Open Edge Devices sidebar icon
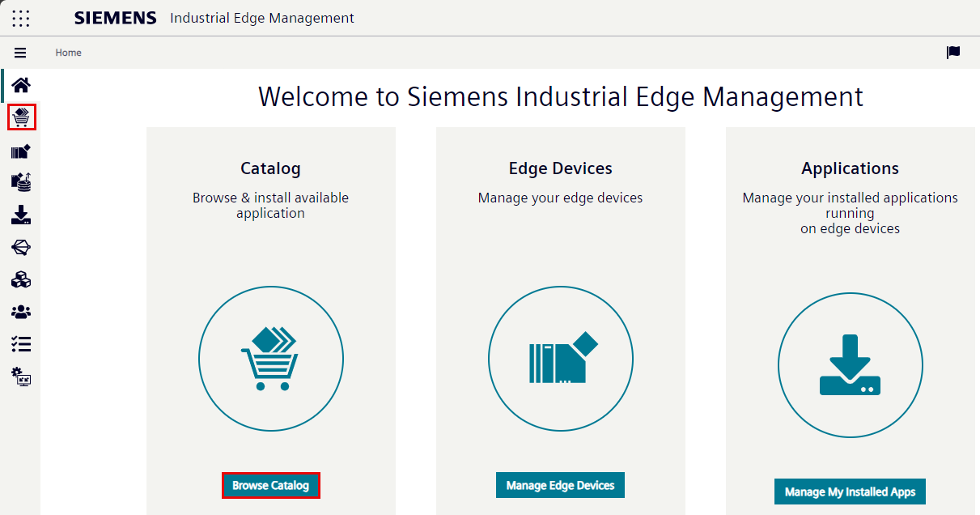Screen dimensions: 980x515 pos(21,151)
